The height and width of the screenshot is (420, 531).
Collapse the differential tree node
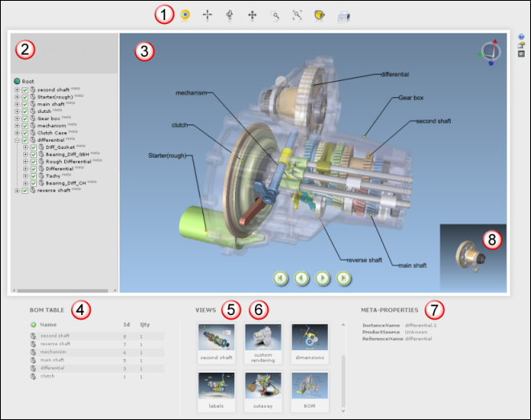click(16, 139)
